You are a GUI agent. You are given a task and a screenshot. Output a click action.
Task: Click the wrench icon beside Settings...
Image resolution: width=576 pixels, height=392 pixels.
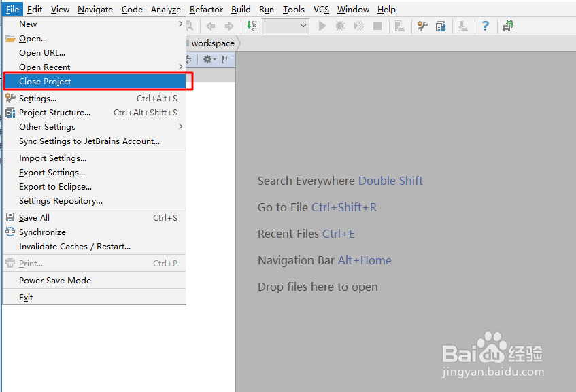[x=10, y=98]
